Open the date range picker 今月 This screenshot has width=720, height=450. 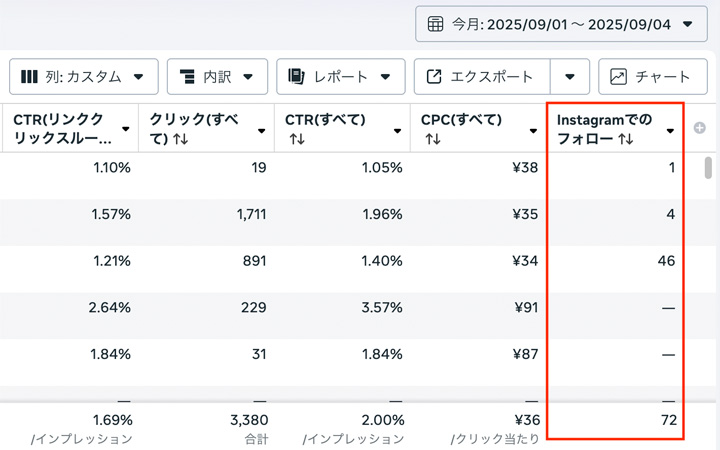point(561,24)
